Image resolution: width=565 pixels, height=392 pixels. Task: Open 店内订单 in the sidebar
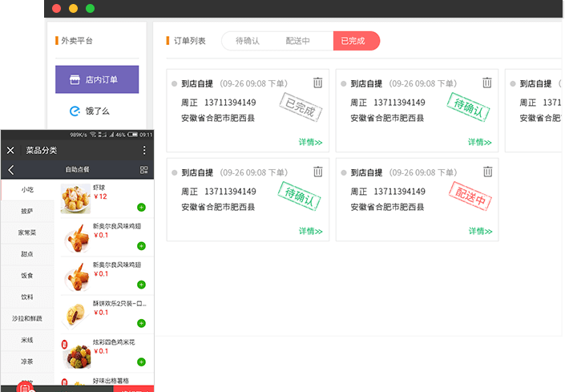click(x=97, y=79)
